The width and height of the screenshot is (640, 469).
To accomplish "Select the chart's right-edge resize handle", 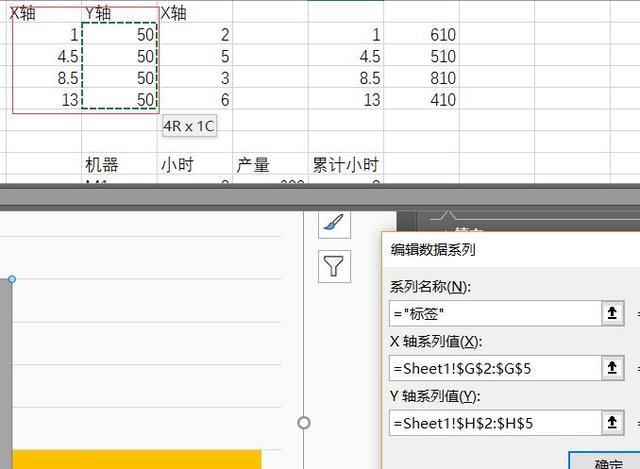I will coord(304,422).
